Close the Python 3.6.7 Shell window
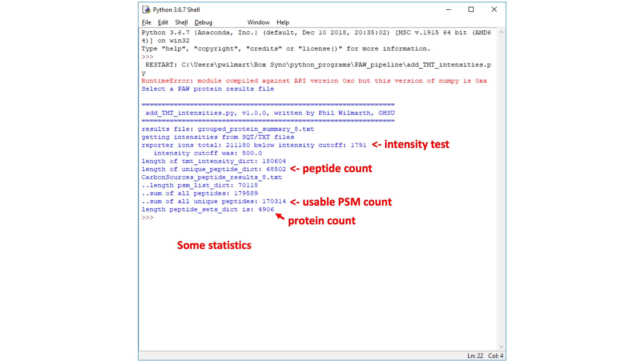Viewport: 644px width, 362px height. click(494, 9)
